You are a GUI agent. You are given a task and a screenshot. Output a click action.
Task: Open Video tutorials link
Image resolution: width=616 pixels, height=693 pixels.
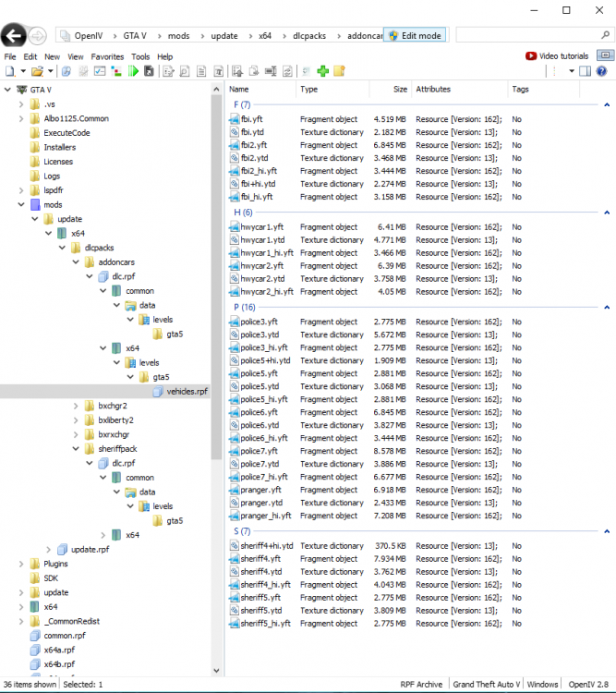564,56
